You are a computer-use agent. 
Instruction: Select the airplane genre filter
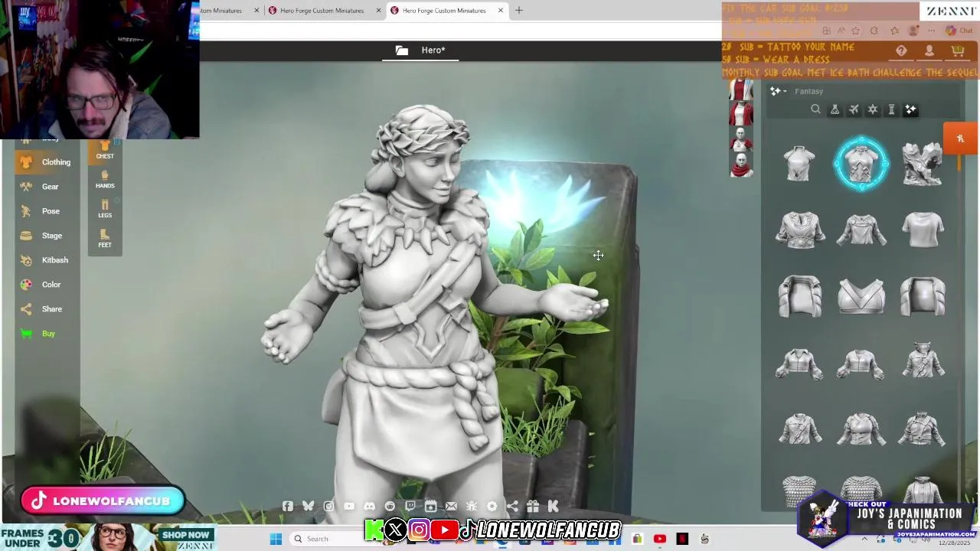[854, 109]
